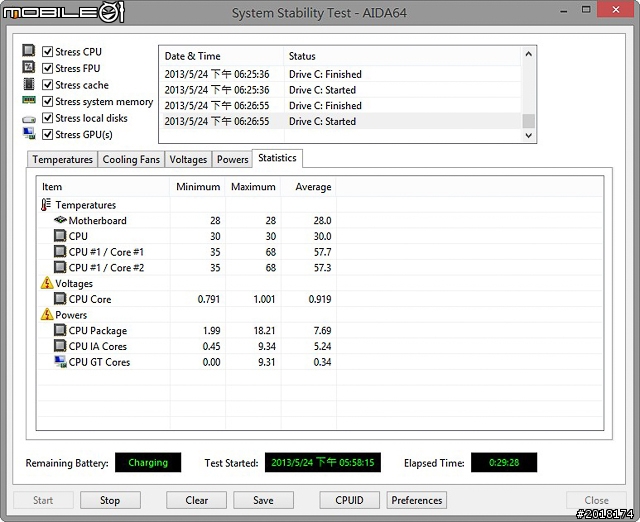640x522 pixels.
Task: Select log row 06:26:55 Drive C: Started
Action: (341, 121)
